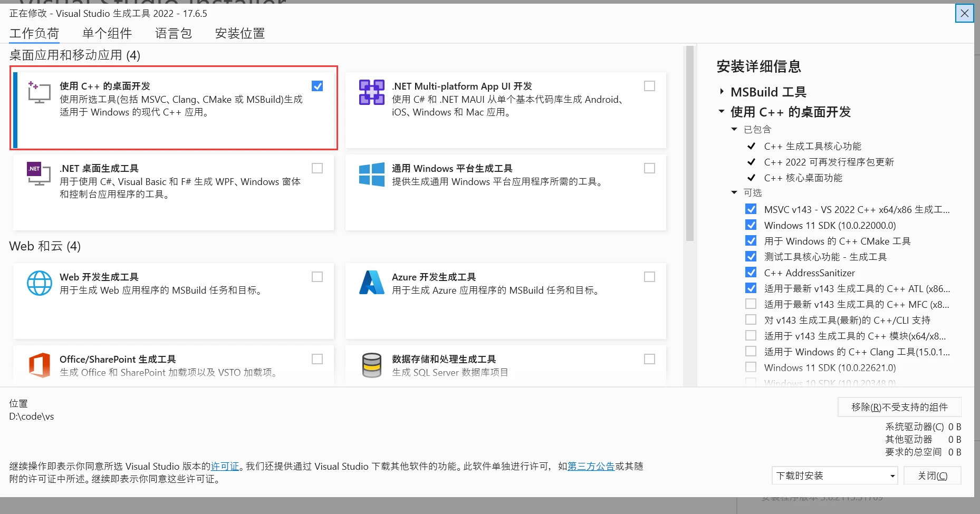The image size is (980, 514).
Task: Click the .NET Multi-platform App UI icon
Action: click(x=372, y=92)
